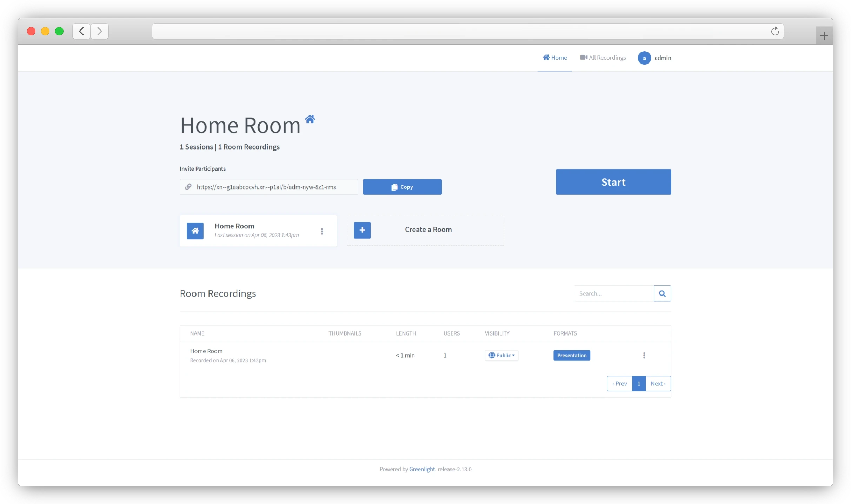Click the Presentation format button
This screenshot has width=851, height=504.
click(572, 355)
